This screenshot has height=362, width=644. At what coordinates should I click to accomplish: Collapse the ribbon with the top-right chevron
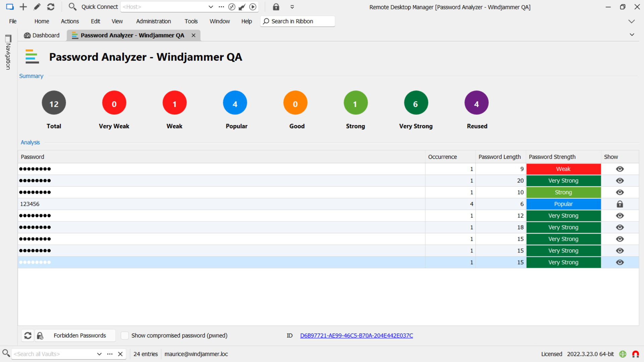(631, 21)
